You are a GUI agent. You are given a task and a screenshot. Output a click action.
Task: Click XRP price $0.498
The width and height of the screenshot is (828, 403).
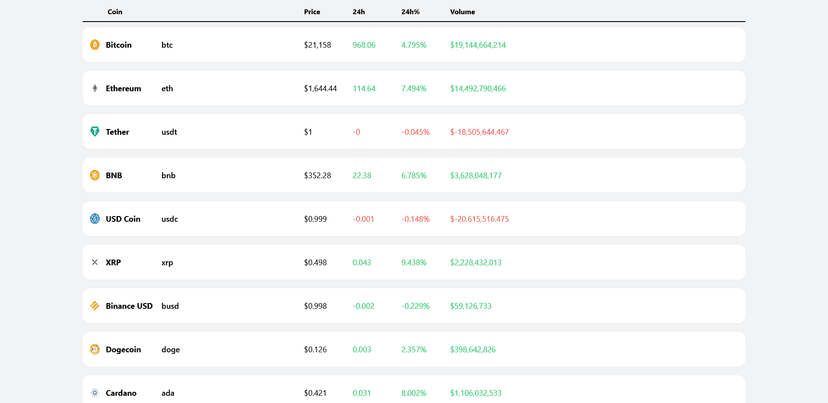[x=315, y=262]
